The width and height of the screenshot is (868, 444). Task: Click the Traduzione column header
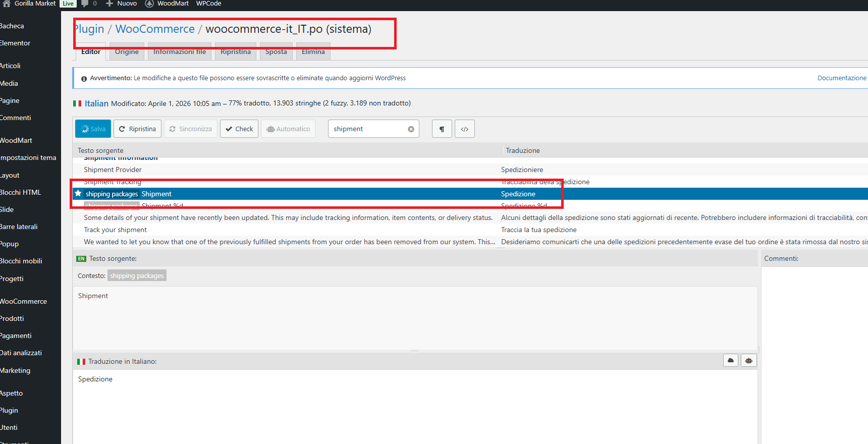click(x=523, y=150)
